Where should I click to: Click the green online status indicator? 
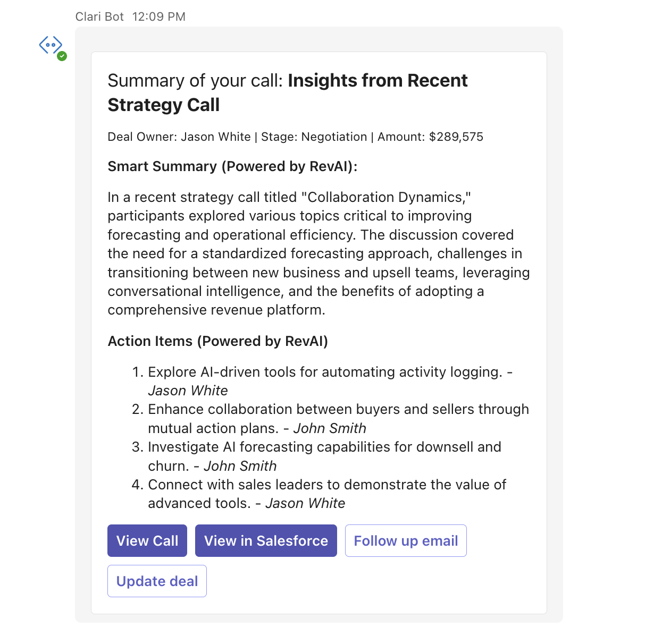[62, 55]
